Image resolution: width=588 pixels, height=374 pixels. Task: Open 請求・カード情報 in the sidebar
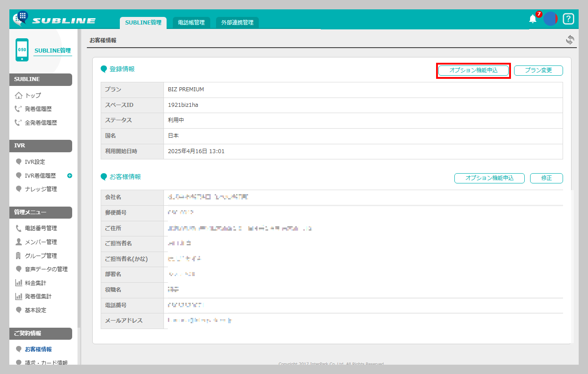tap(46, 362)
